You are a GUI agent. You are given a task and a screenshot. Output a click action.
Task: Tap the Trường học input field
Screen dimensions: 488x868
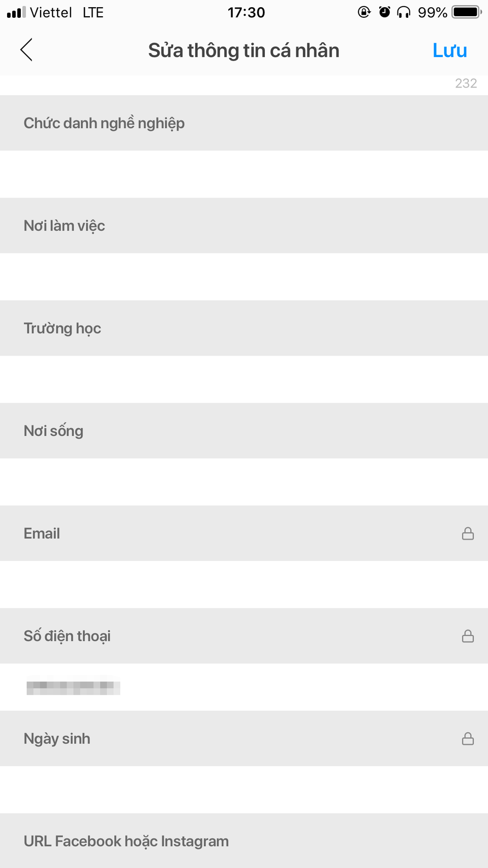point(244,379)
